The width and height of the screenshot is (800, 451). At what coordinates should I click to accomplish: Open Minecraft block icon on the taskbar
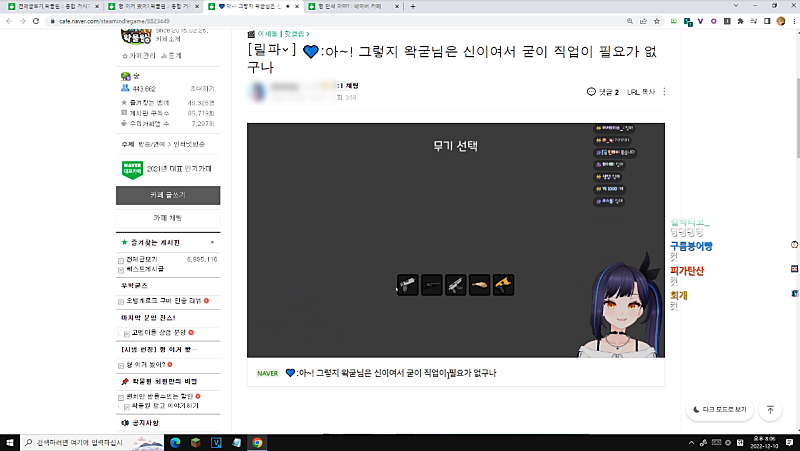(195, 442)
